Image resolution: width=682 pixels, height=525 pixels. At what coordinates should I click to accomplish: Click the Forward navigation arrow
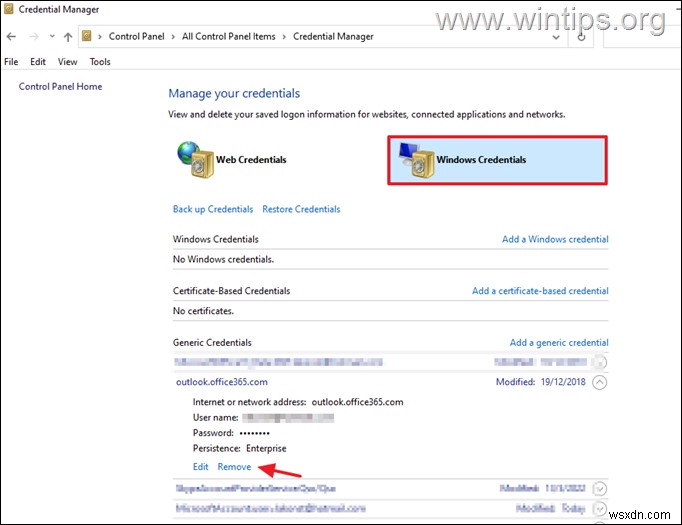[x=33, y=37]
